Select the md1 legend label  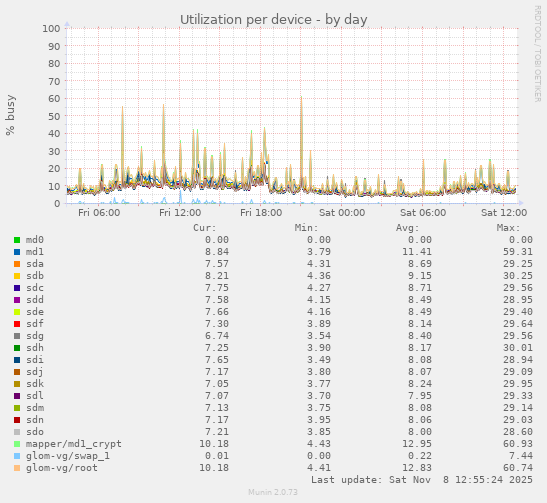pyautogui.click(x=35, y=252)
